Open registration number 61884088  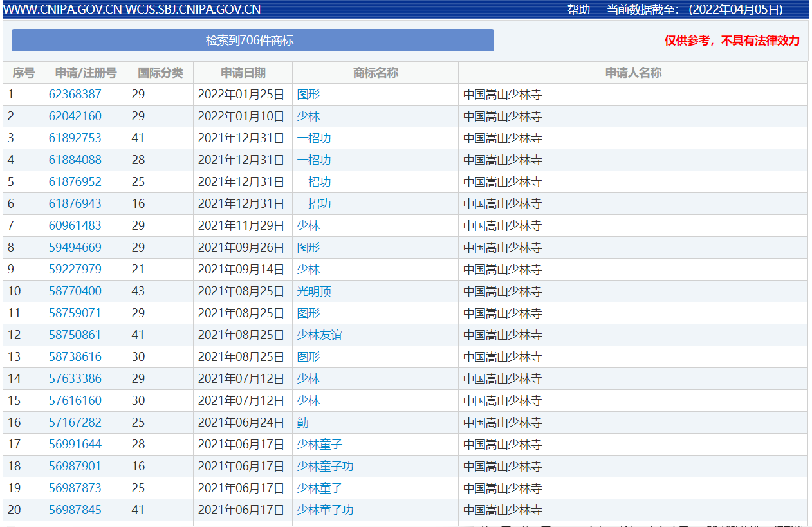tap(75, 160)
